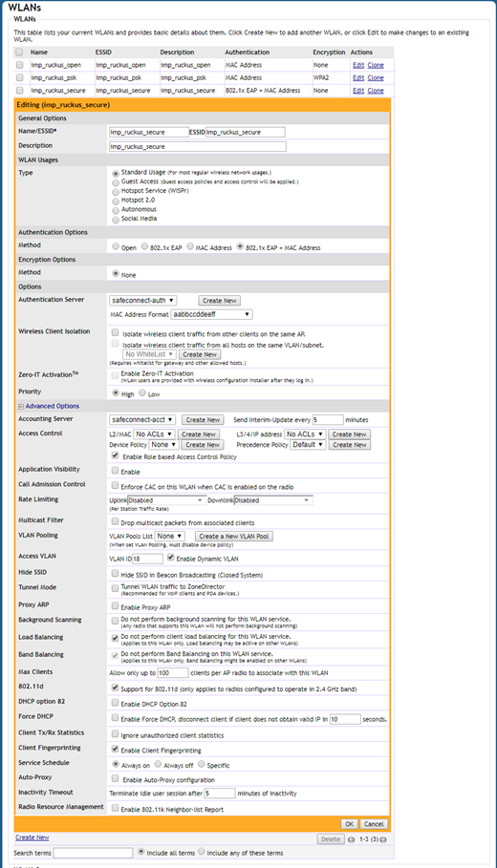The image size is (497, 868).
Task: Clone the imp_ruckus_psk WLAN
Action: click(375, 78)
